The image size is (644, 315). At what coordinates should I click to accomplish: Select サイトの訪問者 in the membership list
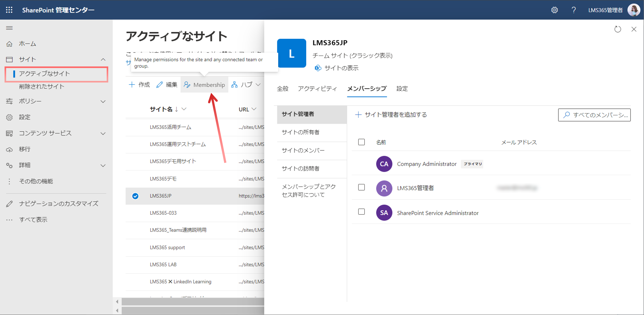pyautogui.click(x=312, y=169)
